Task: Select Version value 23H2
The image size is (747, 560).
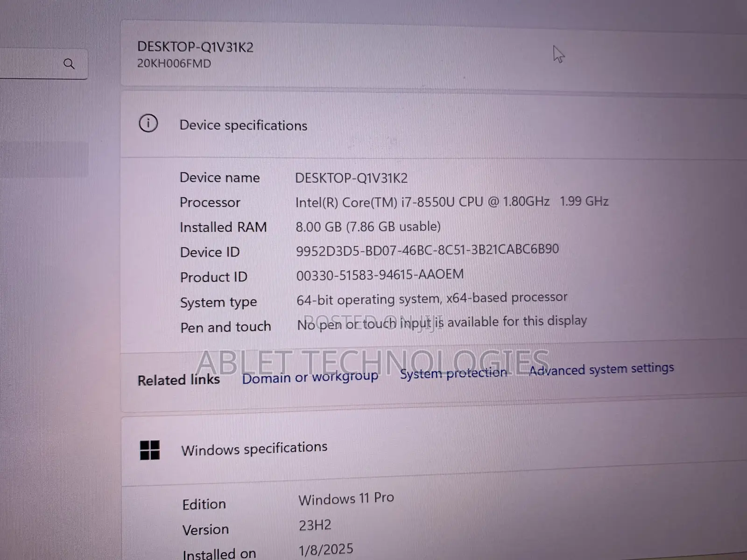Action: tap(315, 525)
